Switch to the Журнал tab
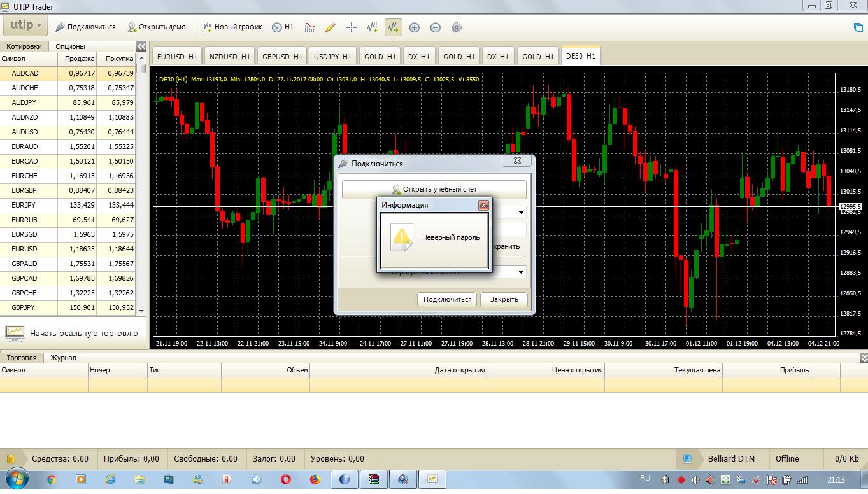Viewport: 868px width, 494px height. coord(63,358)
